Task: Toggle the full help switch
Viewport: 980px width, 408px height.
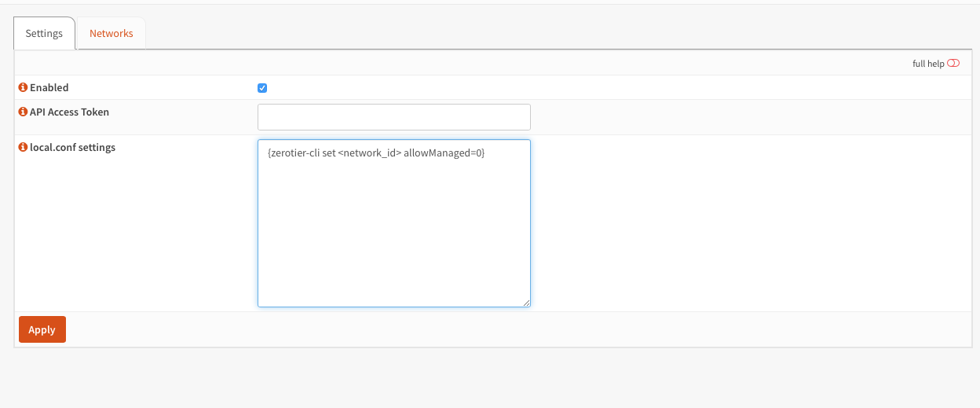Action: tap(953, 64)
